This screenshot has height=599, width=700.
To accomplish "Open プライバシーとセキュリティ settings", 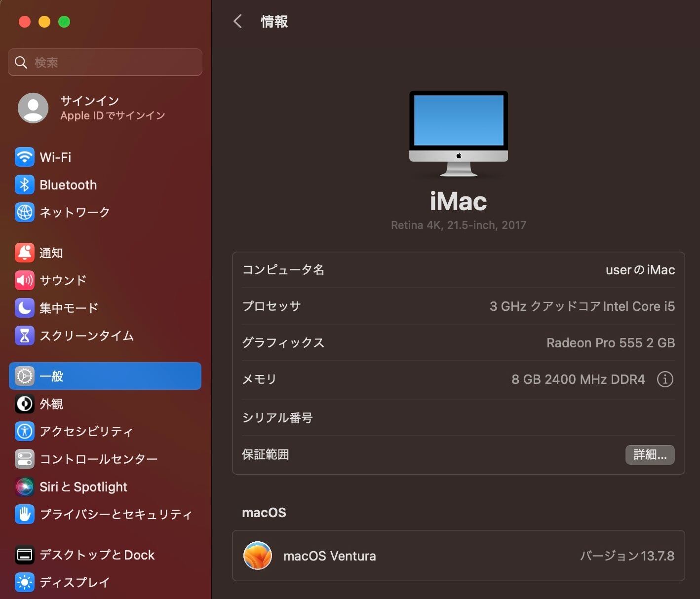I will (105, 514).
